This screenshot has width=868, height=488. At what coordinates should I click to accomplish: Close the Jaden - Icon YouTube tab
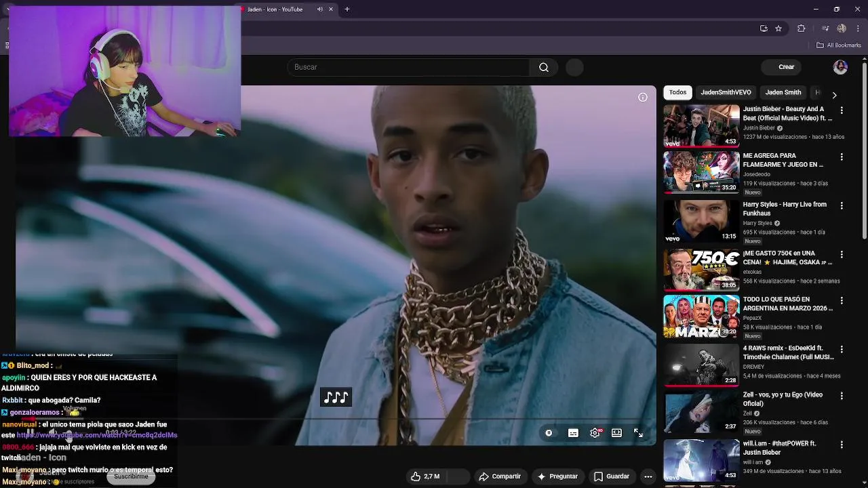pyautogui.click(x=331, y=9)
